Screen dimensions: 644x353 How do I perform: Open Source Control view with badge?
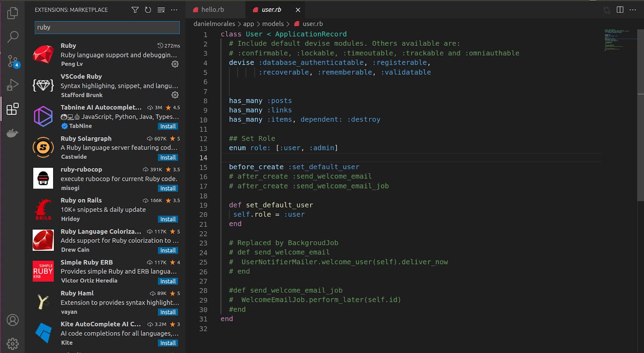[x=12, y=61]
